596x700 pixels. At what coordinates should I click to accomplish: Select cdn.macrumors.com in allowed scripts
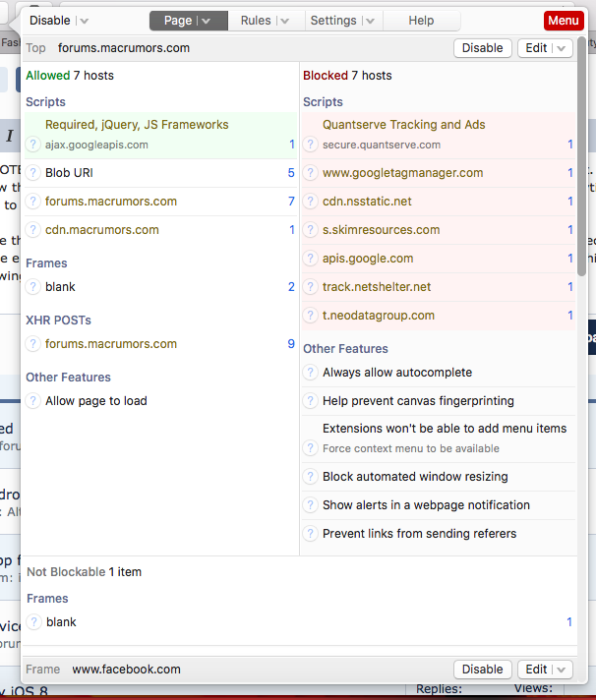160,230
